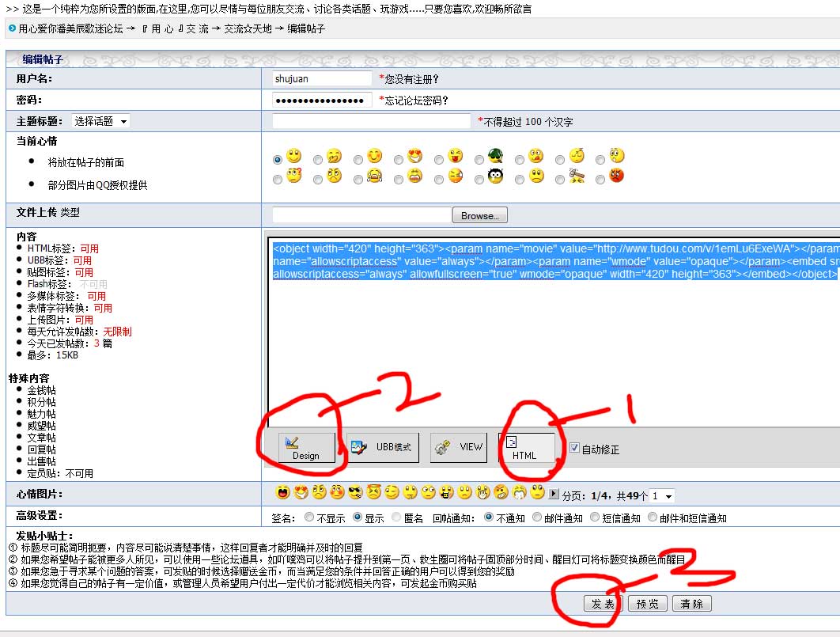This screenshot has width=840, height=637.
Task: Select 不显示 for signature option
Action: point(309,518)
